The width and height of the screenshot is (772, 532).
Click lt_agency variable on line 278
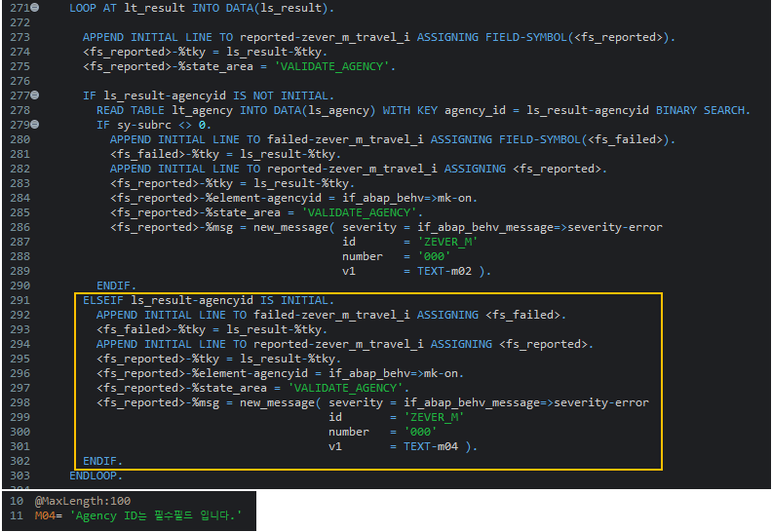(x=202, y=110)
